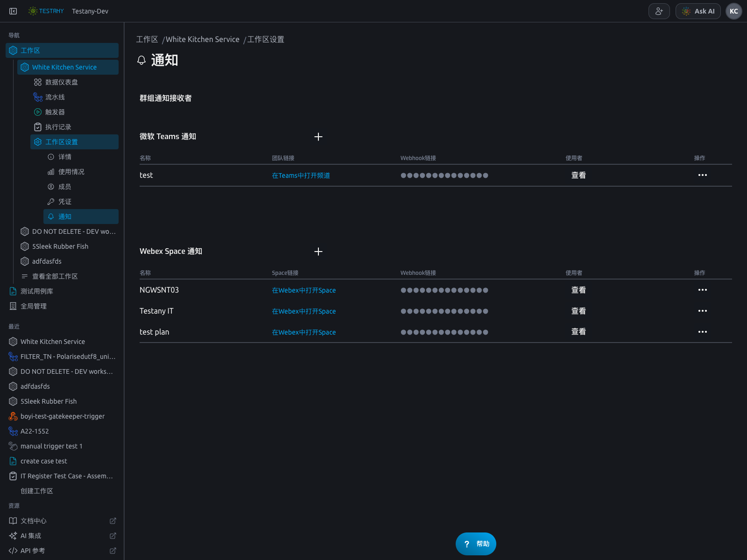Select 成员 members settings
This screenshot has height=560, width=747.
point(65,187)
